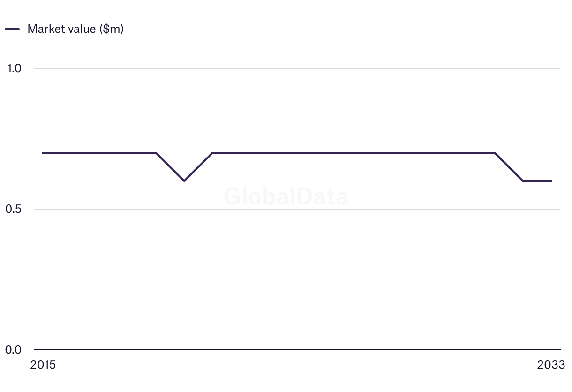Image resolution: width=572 pixels, height=392 pixels.
Task: Click the line's starting point above 2015
Action: [x=43, y=153]
